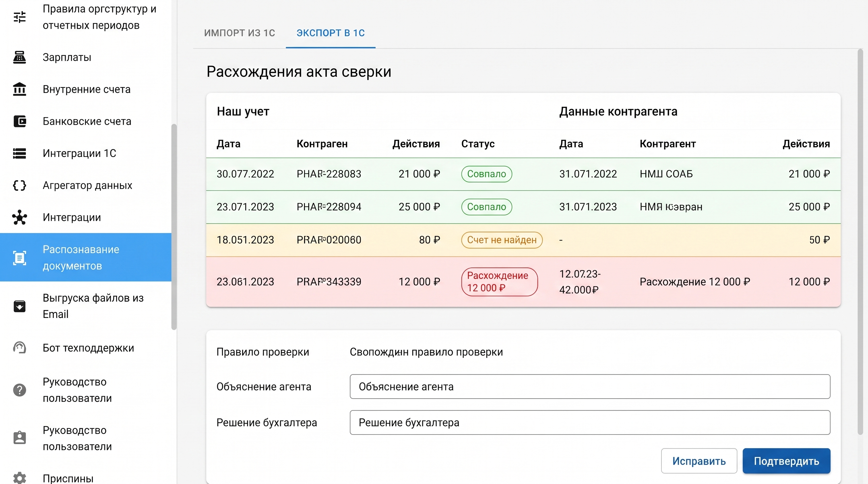
Task: Open Правила оргструктур и отчетных периодов
Action: (x=85, y=17)
